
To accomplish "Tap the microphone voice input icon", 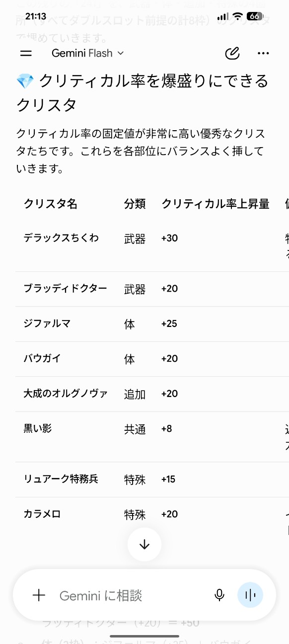I will pyautogui.click(x=219, y=595).
